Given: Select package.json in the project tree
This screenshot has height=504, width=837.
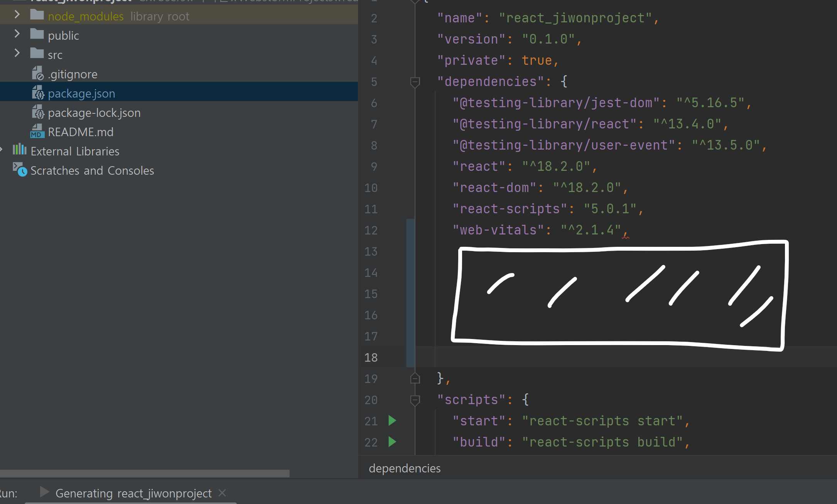Looking at the screenshot, I should [81, 93].
